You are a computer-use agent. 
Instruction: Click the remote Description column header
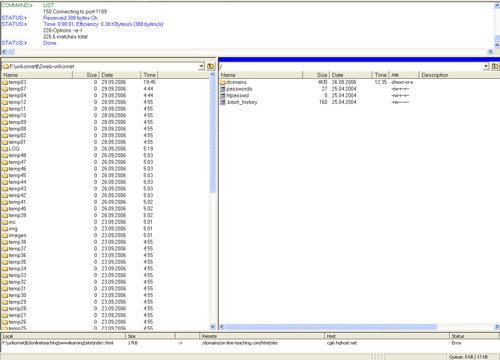point(459,75)
